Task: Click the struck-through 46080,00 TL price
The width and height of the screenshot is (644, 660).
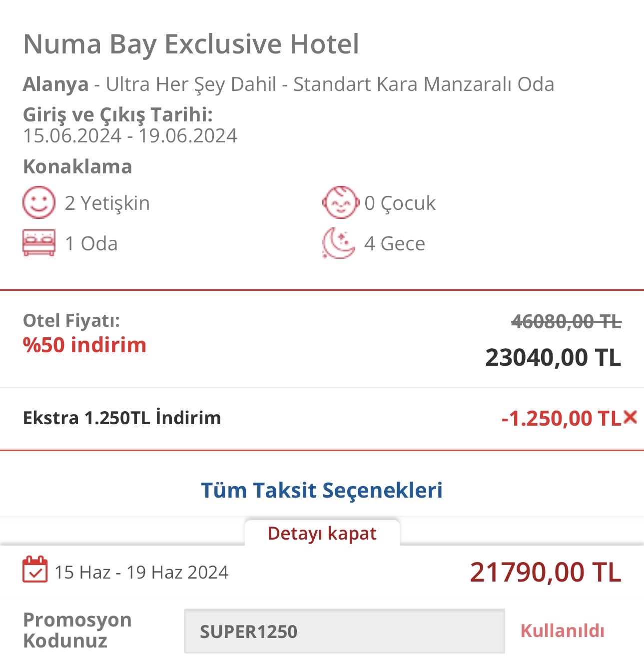Action: (x=567, y=321)
